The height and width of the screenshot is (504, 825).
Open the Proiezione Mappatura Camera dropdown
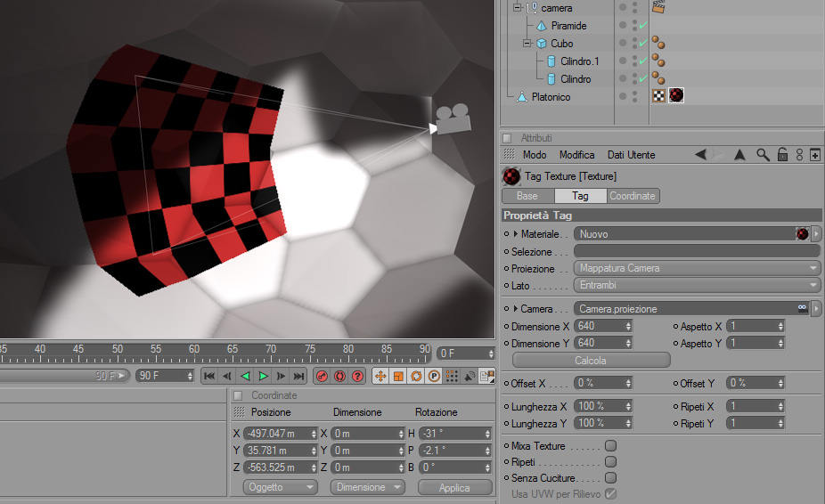pos(697,268)
